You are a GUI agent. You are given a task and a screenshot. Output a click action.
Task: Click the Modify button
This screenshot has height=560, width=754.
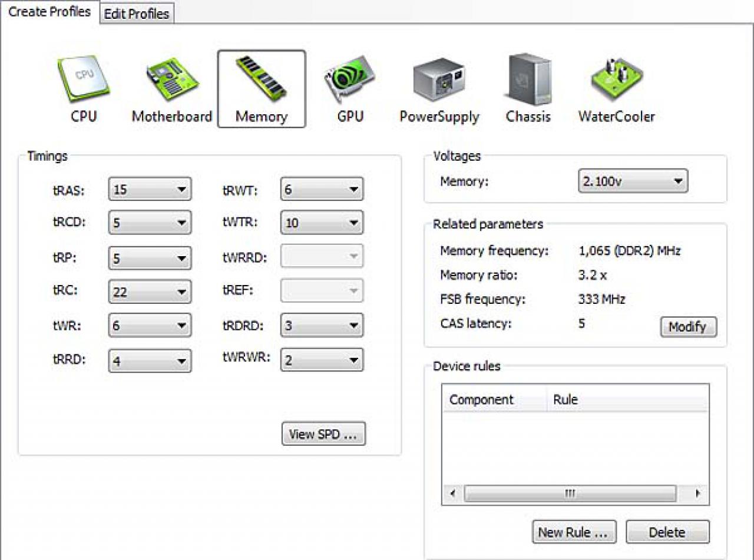689,327
